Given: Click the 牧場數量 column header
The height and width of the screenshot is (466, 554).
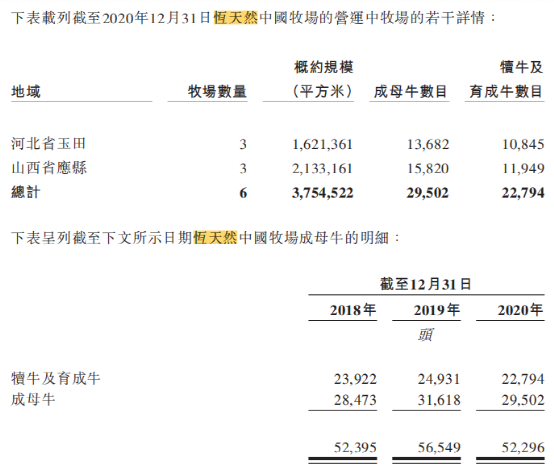Looking at the screenshot, I should click(217, 92).
